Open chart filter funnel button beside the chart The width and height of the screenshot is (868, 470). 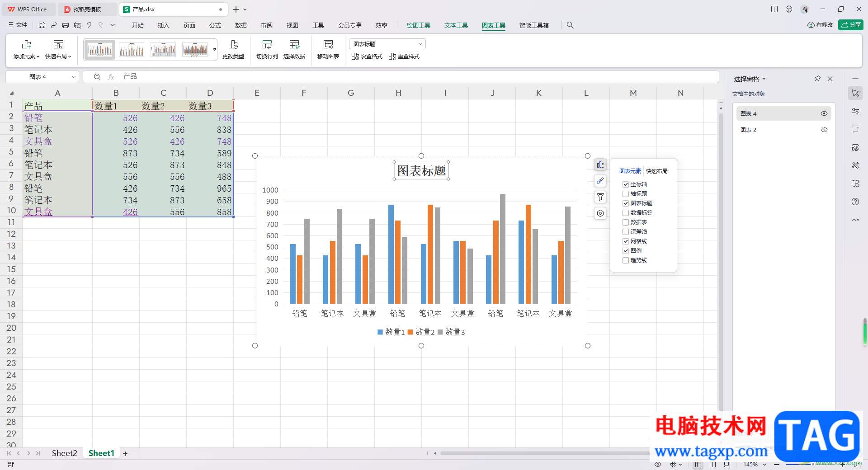pyautogui.click(x=600, y=197)
